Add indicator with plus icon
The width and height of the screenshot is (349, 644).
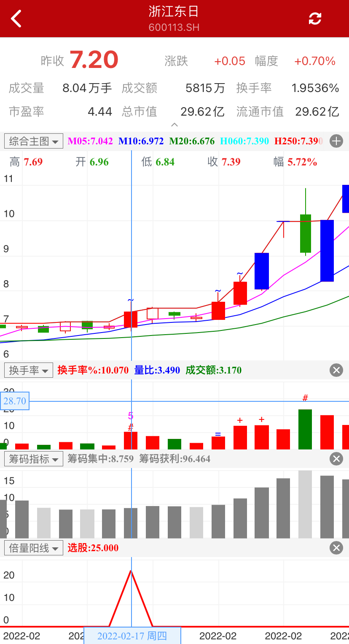click(336, 141)
